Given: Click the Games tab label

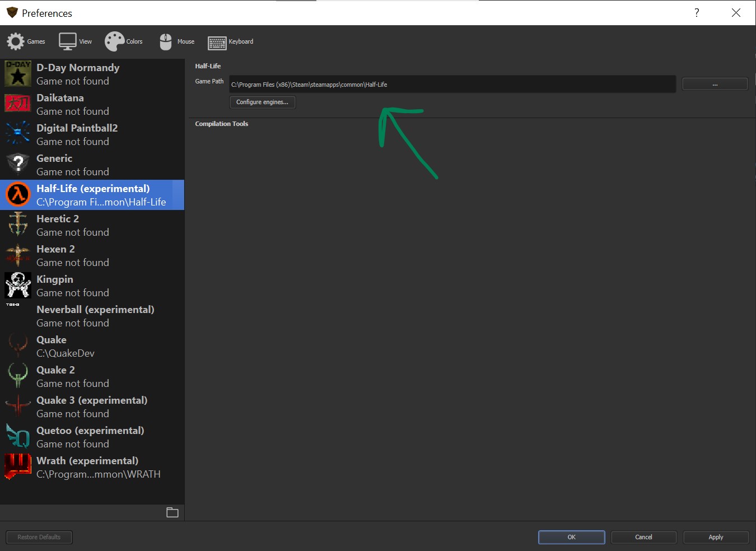Looking at the screenshot, I should click(36, 41).
